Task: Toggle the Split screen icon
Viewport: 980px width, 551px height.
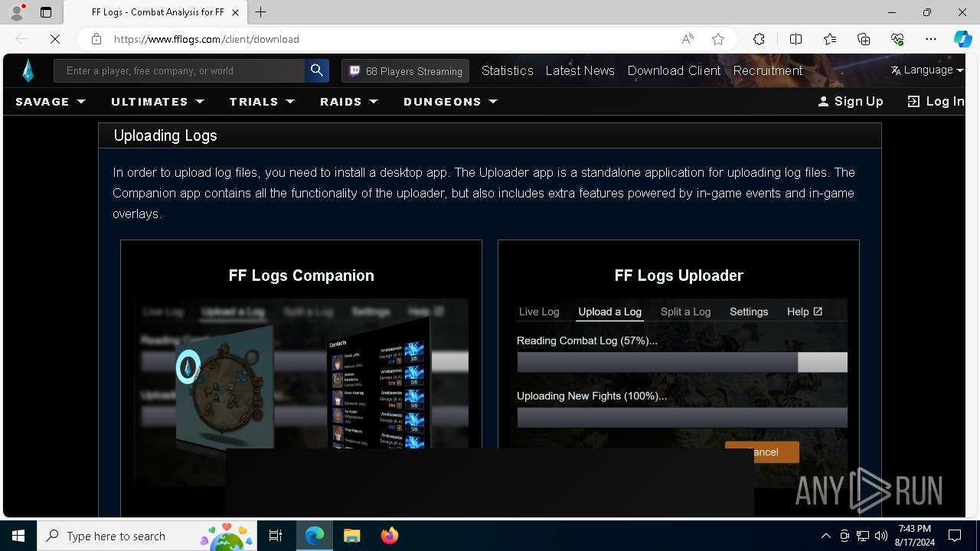Action: point(795,39)
